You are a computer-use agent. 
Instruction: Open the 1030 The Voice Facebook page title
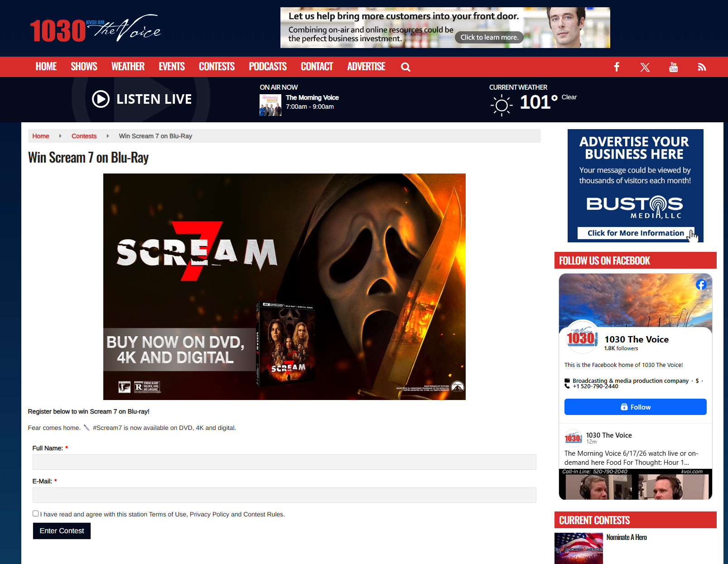[636, 339]
